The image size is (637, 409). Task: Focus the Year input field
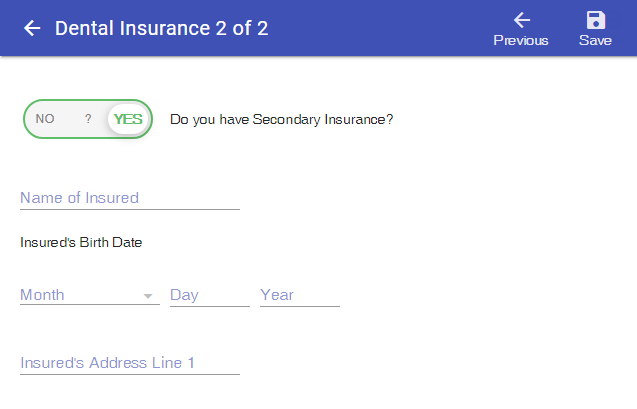click(x=300, y=295)
